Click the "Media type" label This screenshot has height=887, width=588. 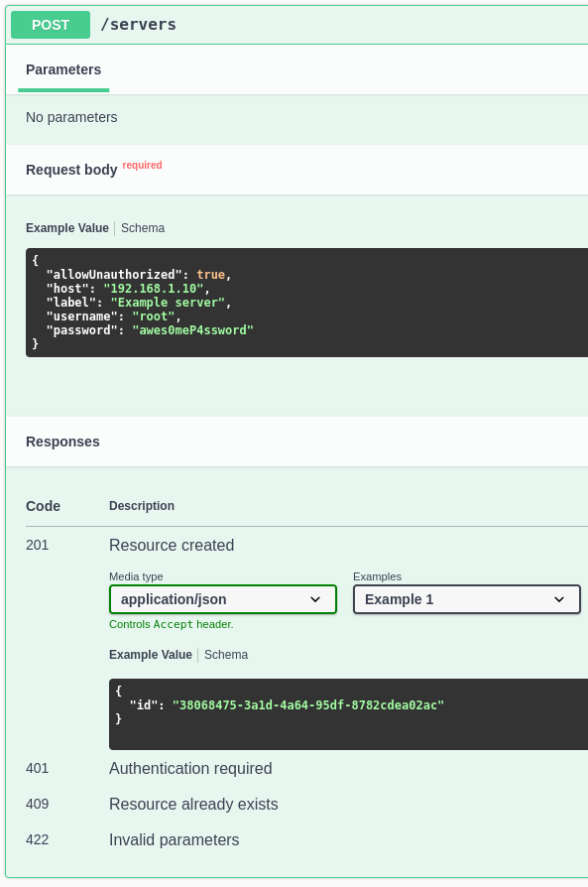[136, 576]
